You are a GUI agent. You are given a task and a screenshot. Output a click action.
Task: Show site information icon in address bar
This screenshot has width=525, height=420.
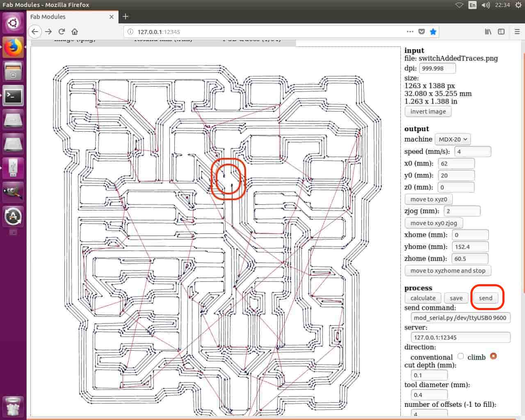pyautogui.click(x=130, y=32)
